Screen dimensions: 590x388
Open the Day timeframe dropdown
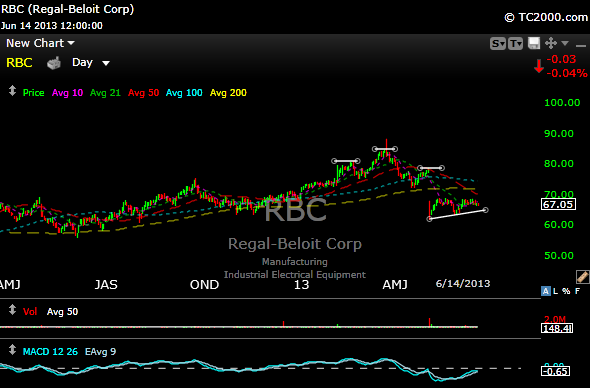pos(91,62)
